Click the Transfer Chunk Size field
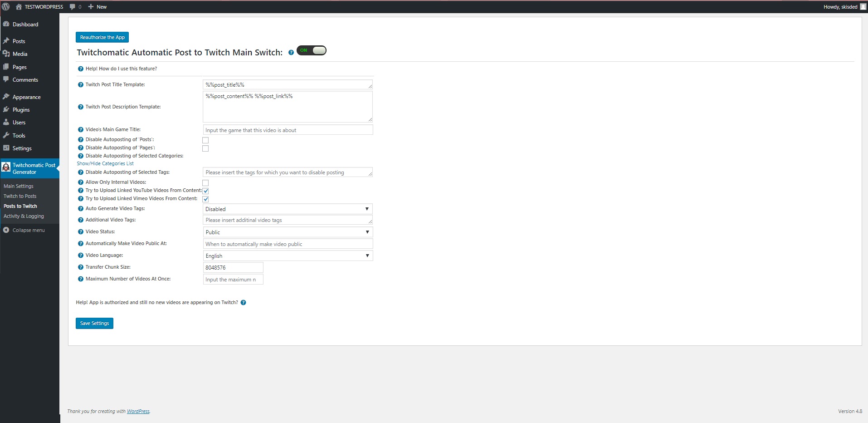 click(233, 267)
